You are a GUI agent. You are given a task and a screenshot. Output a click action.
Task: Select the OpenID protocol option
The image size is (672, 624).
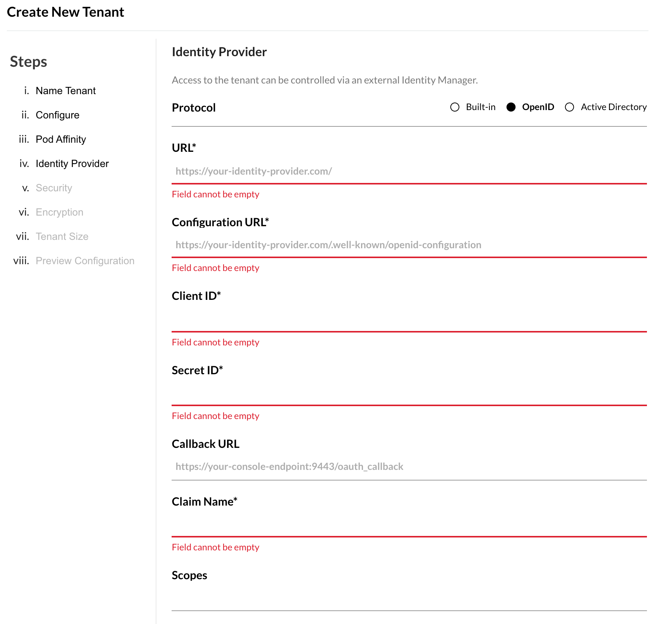[x=511, y=107]
